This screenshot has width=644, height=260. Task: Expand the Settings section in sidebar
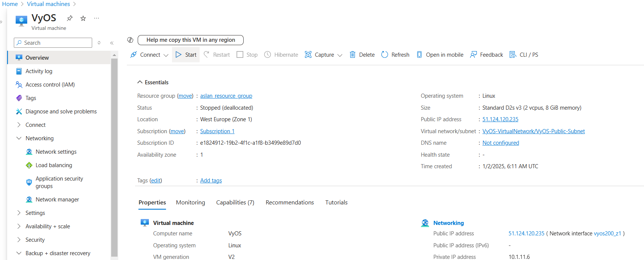(x=19, y=213)
